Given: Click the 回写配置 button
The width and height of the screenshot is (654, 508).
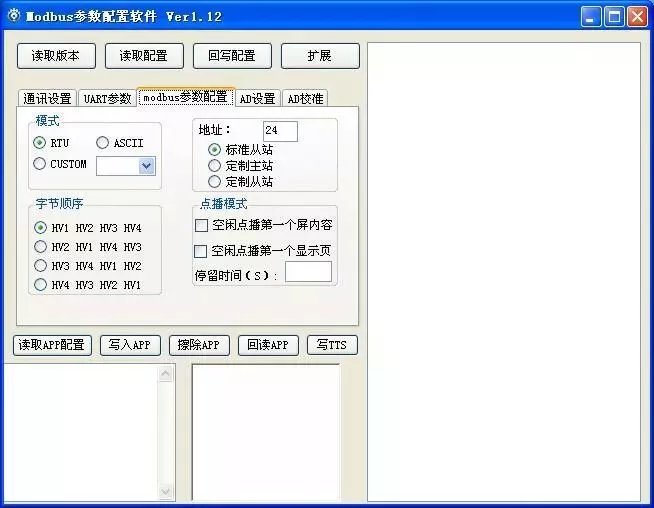Looking at the screenshot, I should pyautogui.click(x=232, y=56).
